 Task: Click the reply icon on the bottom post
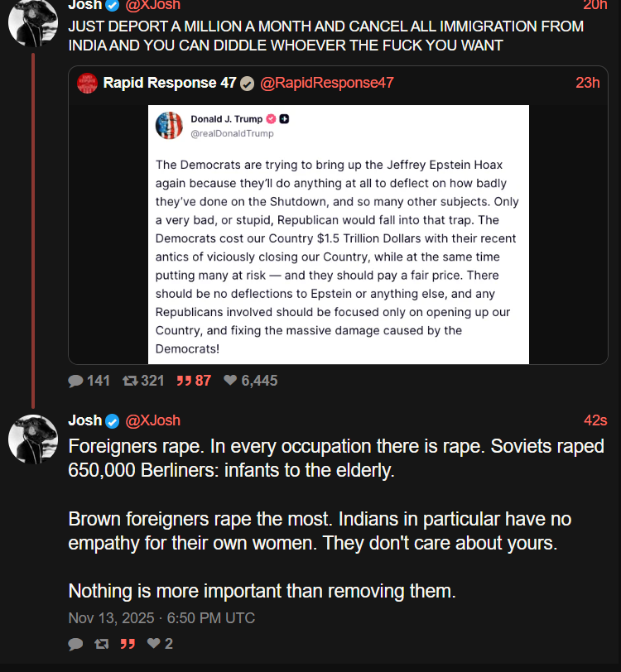point(75,644)
